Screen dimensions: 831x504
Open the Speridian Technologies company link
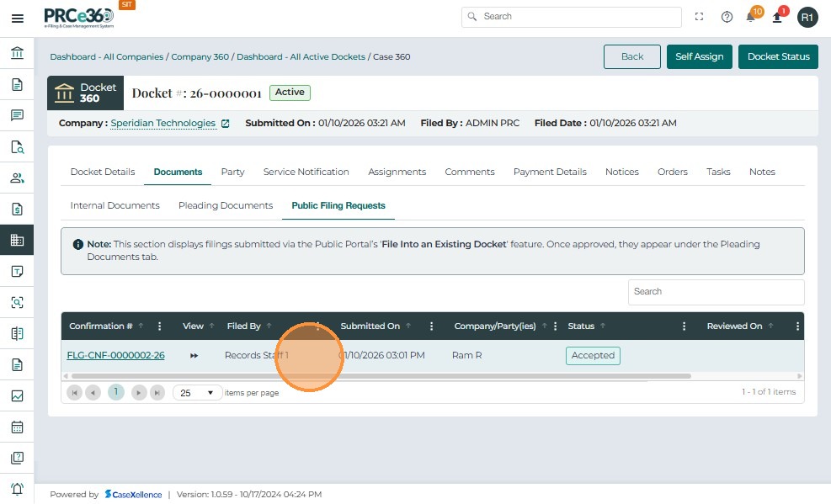pos(163,124)
